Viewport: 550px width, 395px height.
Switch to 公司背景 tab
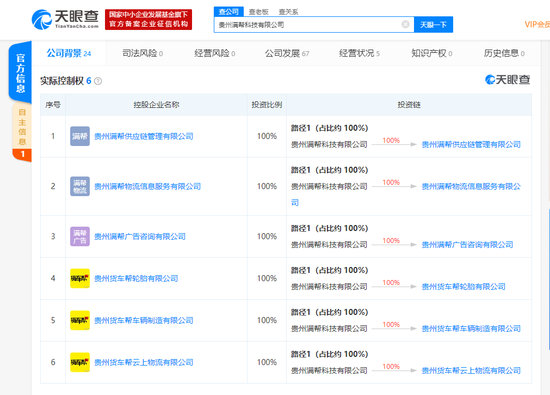[x=69, y=53]
